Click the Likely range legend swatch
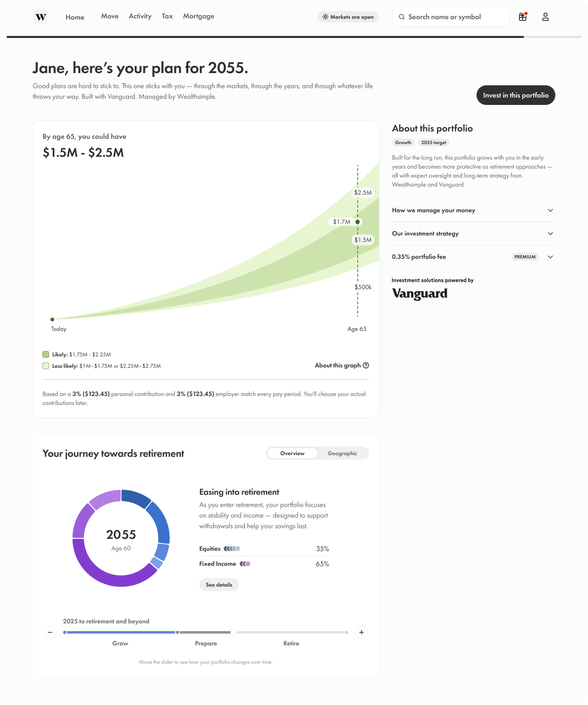Screen dimensions: 588x705 pos(46,354)
